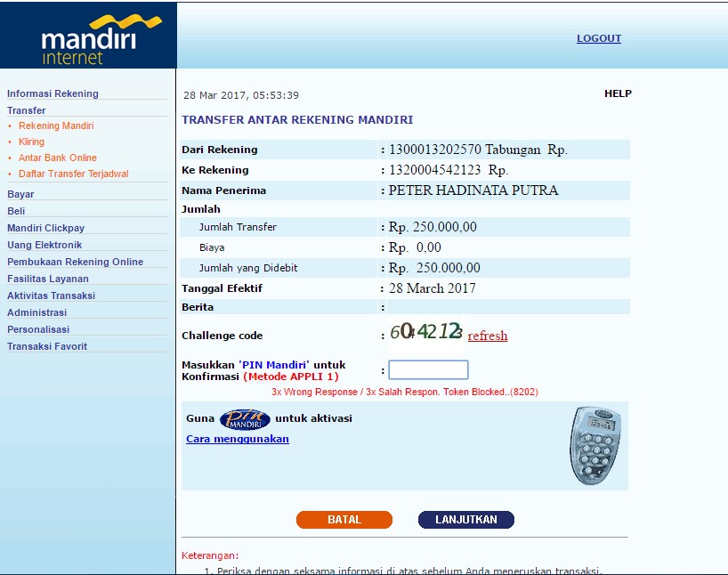The height and width of the screenshot is (575, 728).
Task: Cancel with the BATAL button
Action: point(344,520)
